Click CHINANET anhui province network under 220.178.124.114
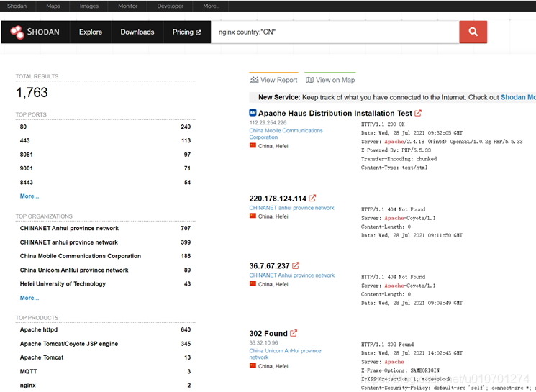536x392 pixels. [x=291, y=208]
